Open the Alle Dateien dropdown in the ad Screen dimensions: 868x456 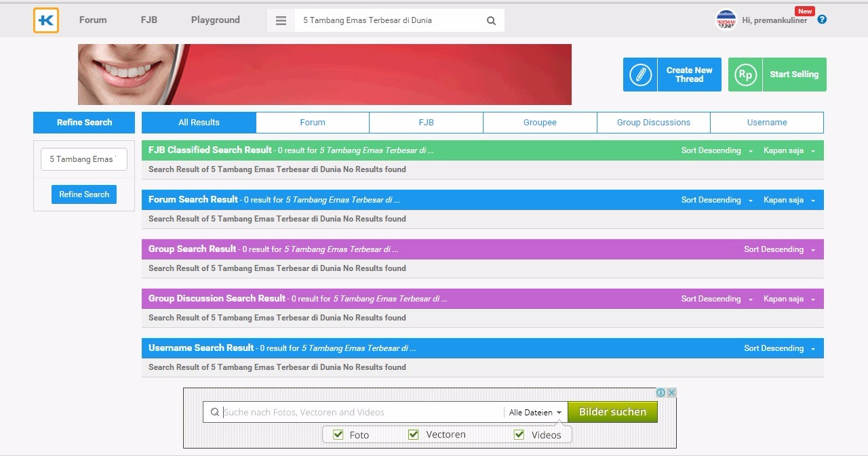[x=535, y=412]
